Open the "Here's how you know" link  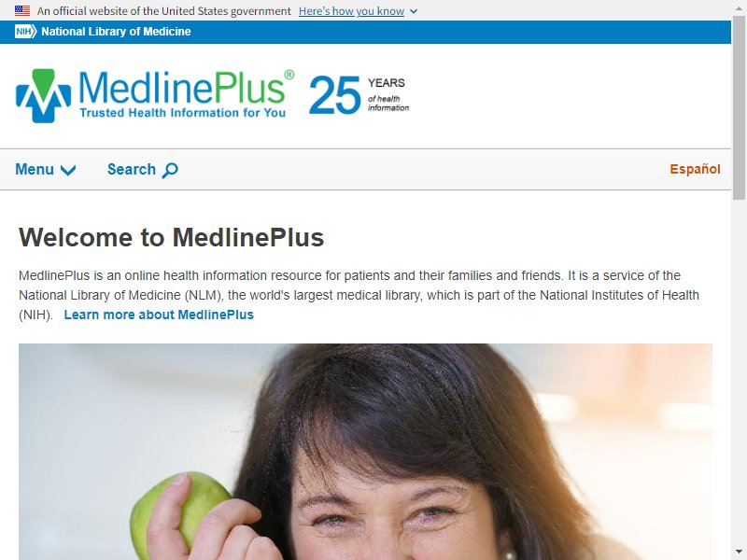352,11
